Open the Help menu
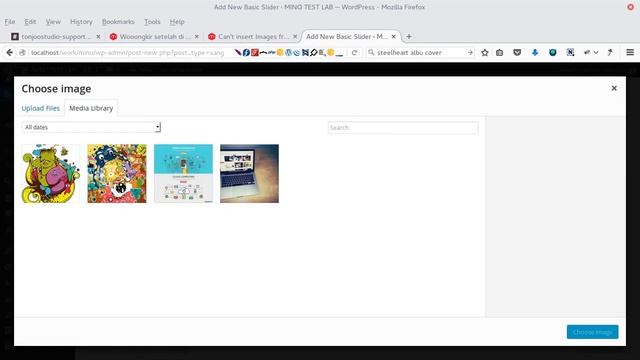Screen dimensions: 640x360 pyautogui.click(x=177, y=22)
